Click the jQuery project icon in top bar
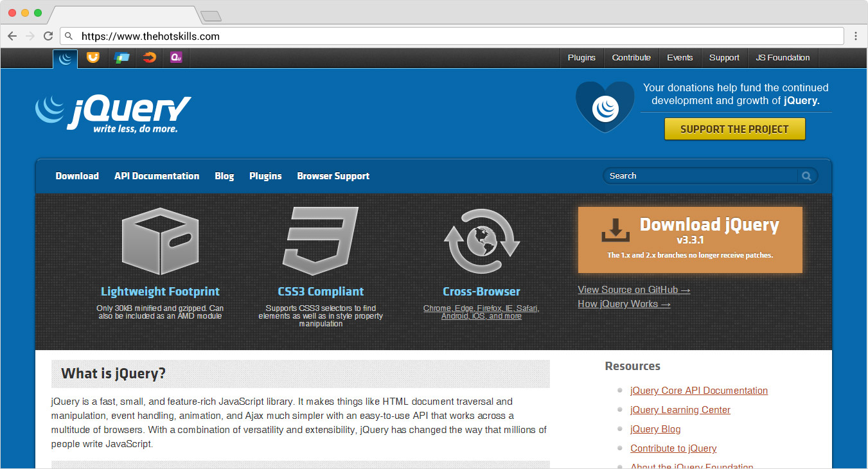The height and width of the screenshot is (469, 868). (x=65, y=58)
